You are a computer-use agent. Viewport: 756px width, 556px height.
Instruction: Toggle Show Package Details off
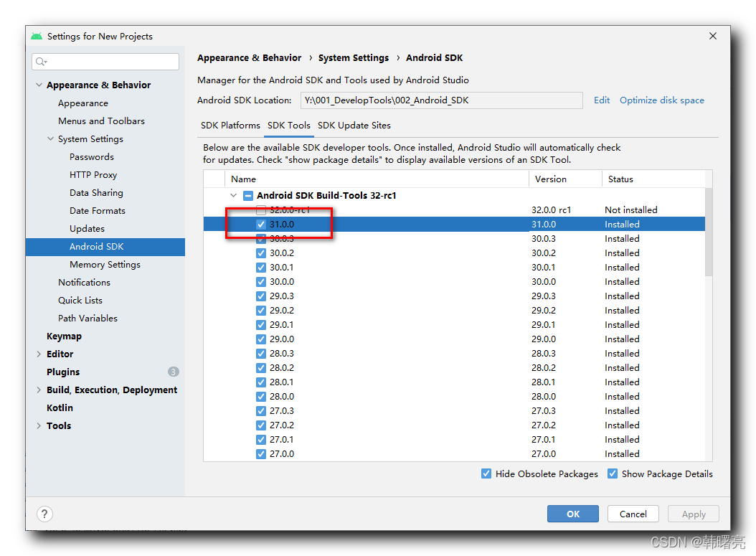pyautogui.click(x=613, y=473)
